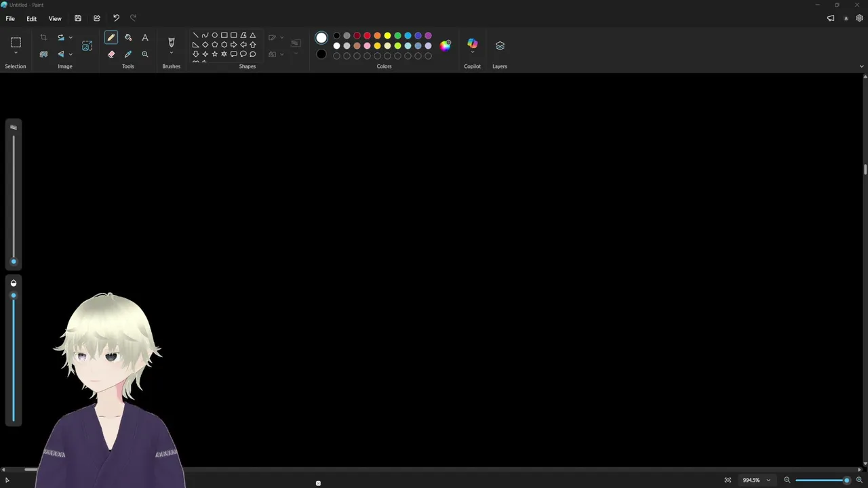Click the brush size slider handle
The height and width of the screenshot is (488, 868).
(13, 262)
